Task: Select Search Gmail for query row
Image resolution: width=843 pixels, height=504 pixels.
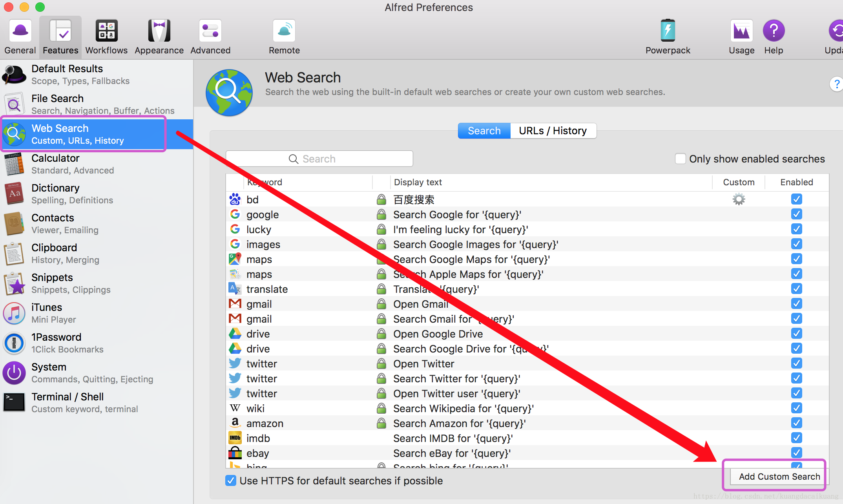Action: 527,319
